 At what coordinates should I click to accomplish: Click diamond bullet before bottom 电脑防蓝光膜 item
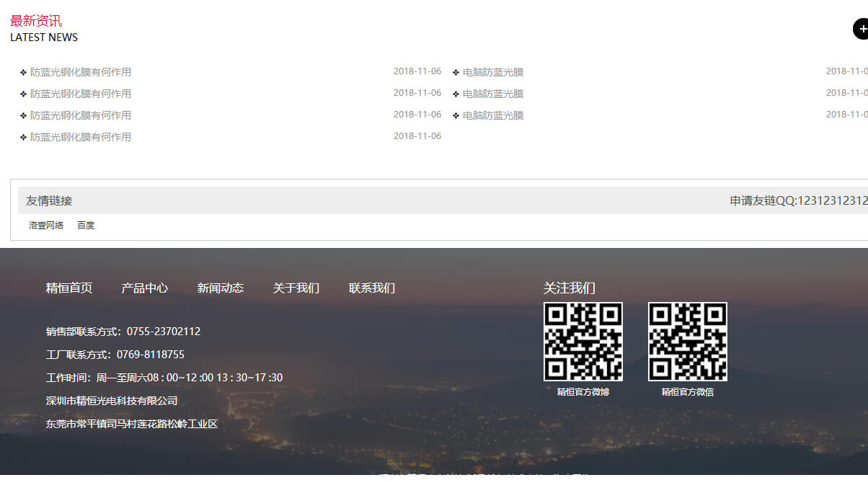pos(456,115)
